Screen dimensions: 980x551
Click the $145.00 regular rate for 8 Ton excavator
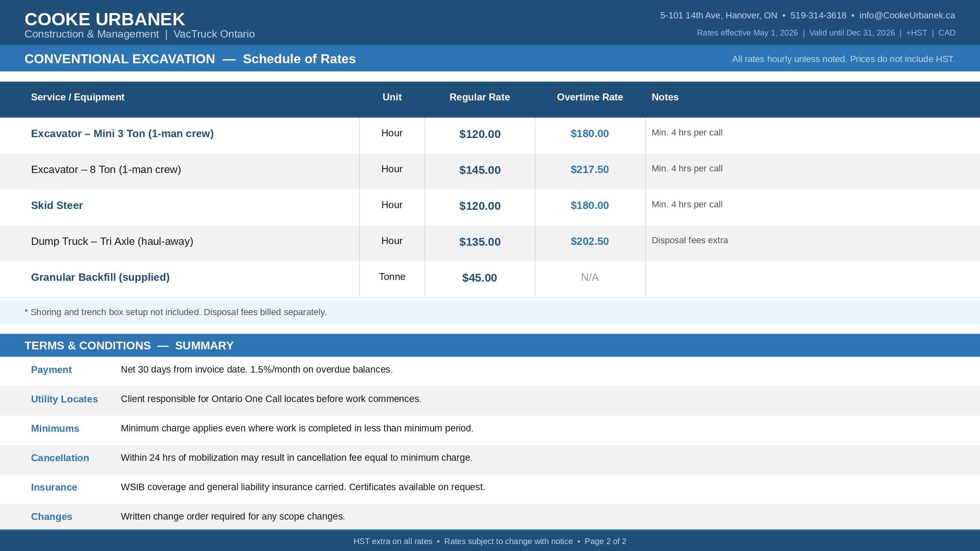[x=479, y=170]
